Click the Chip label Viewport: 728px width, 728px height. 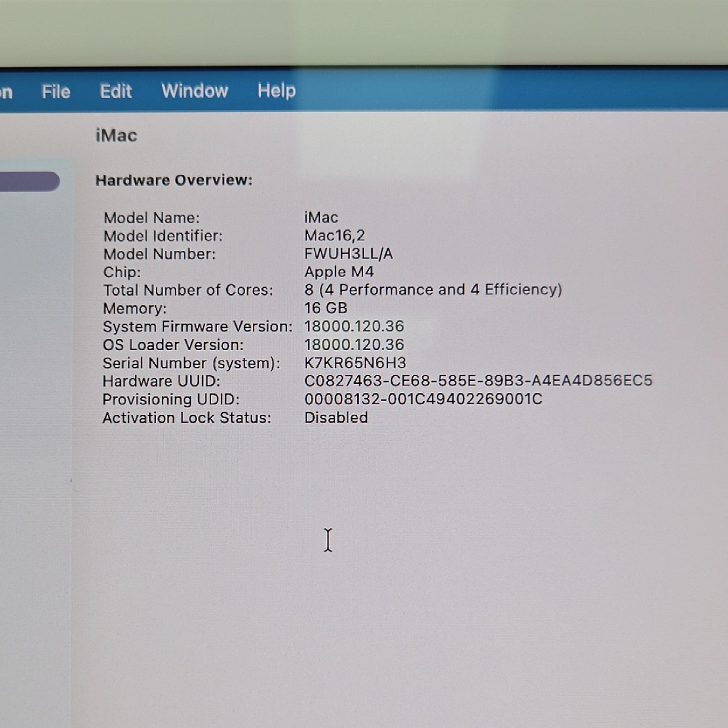pos(122,272)
